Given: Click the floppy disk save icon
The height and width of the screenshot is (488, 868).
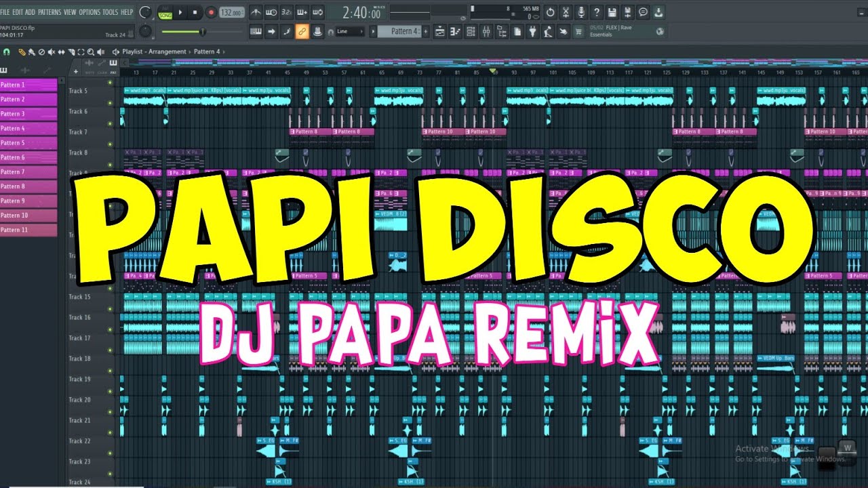Looking at the screenshot, I should pyautogui.click(x=612, y=12).
